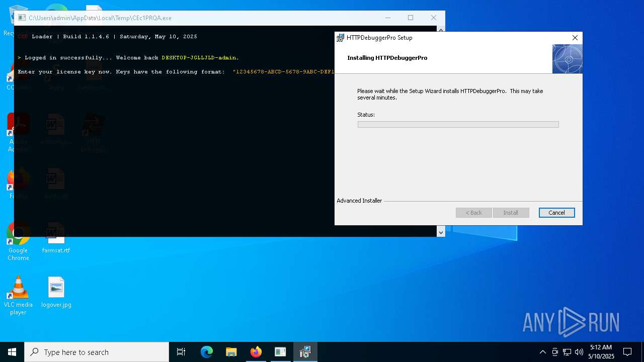This screenshot has width=644, height=362.
Task: Select the logover.jpg desktop file
Action: [x=56, y=292]
